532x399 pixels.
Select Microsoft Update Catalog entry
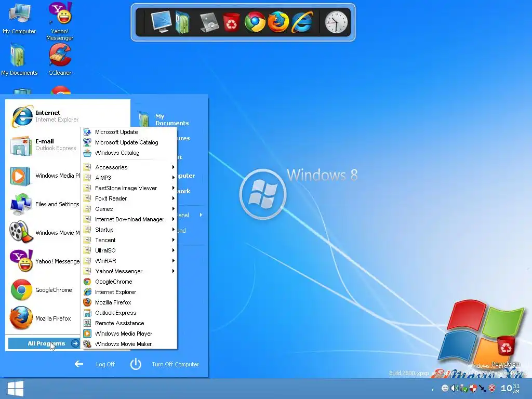coord(129,142)
